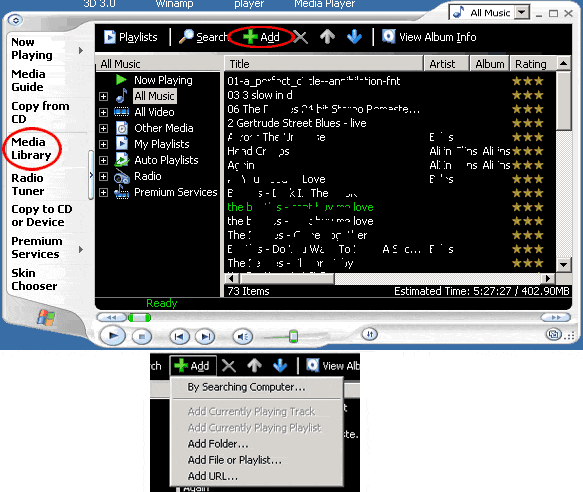Screen dimensions: 583x492
Task: Expand the My Playlists tree node
Action: tap(103, 144)
